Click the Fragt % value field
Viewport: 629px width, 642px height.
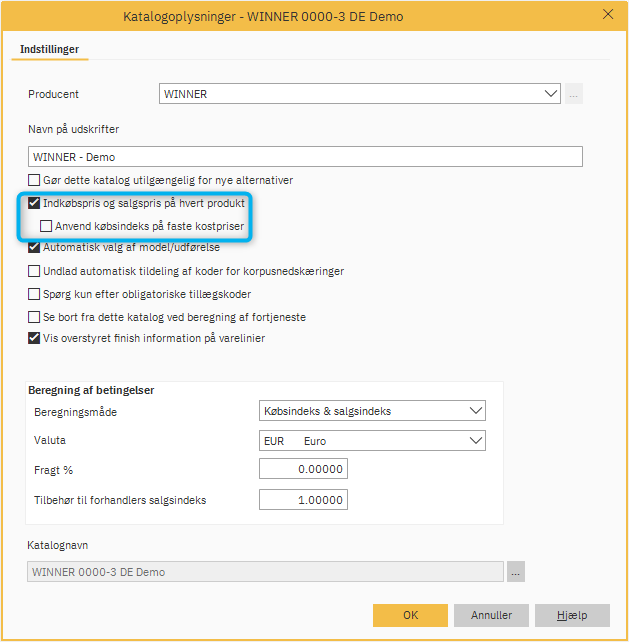click(x=303, y=470)
